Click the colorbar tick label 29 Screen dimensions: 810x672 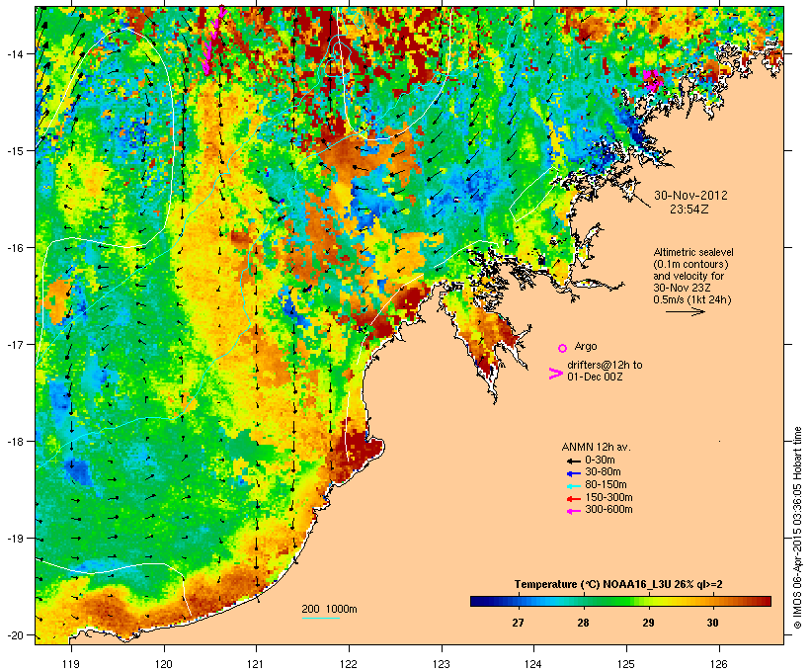point(648,623)
